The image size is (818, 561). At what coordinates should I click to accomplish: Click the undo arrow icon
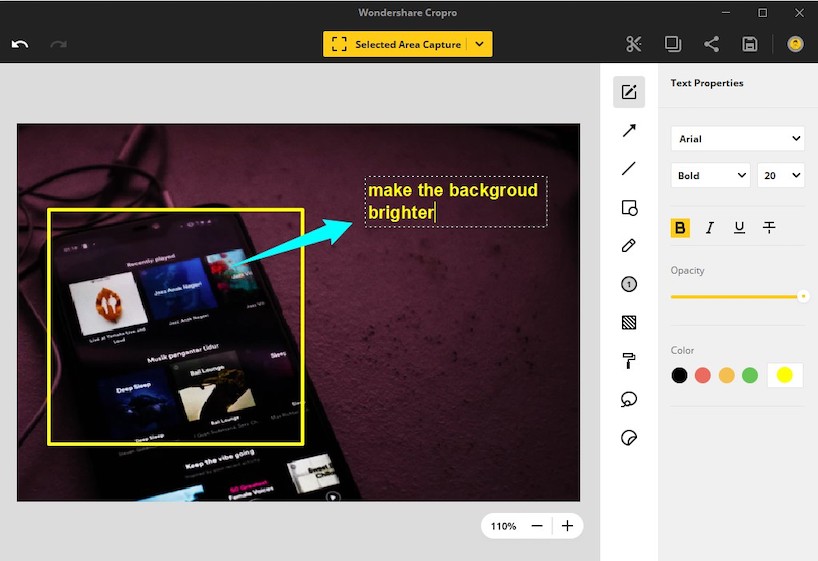[x=20, y=44]
